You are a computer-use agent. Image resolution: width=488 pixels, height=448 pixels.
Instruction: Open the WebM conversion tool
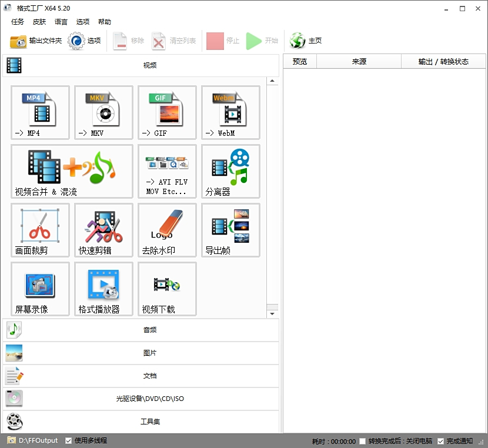[230, 112]
